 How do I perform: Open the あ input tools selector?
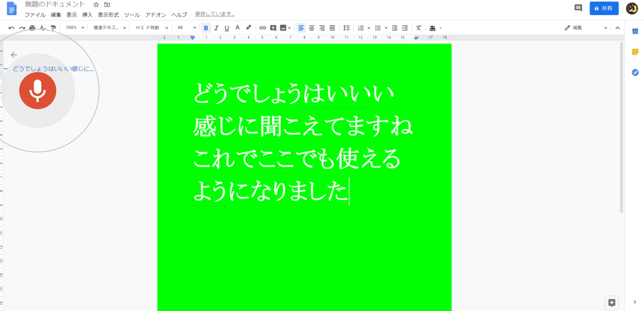click(x=435, y=27)
